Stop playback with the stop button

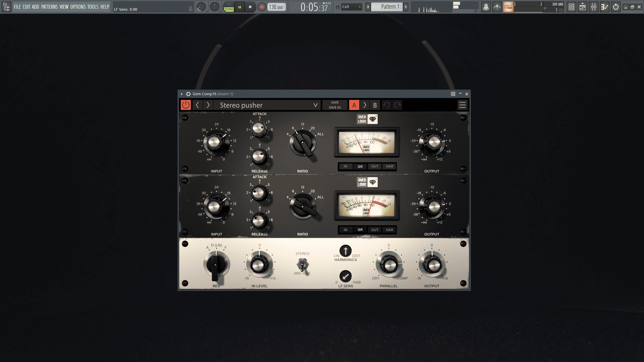250,7
